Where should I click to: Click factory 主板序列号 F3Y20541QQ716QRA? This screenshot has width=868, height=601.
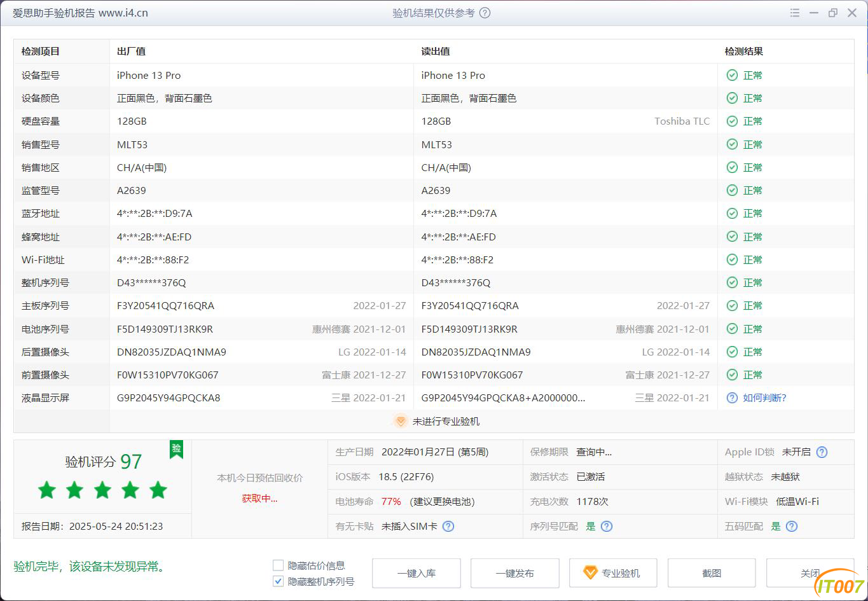(165, 305)
